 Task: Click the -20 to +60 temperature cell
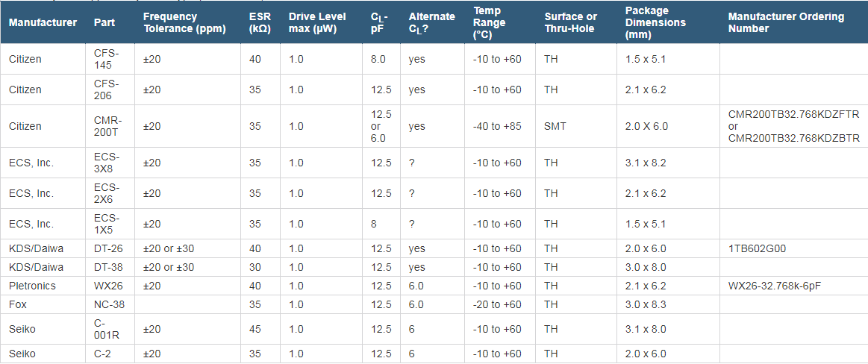[497, 304]
